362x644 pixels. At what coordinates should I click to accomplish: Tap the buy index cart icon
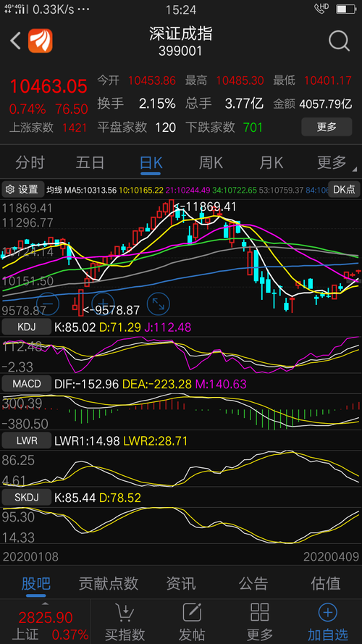pos(124,613)
